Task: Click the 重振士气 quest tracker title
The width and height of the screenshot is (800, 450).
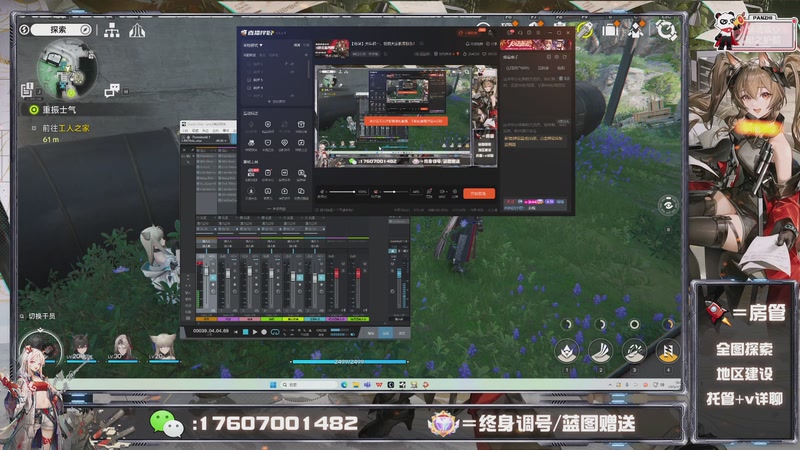Action: click(x=59, y=110)
